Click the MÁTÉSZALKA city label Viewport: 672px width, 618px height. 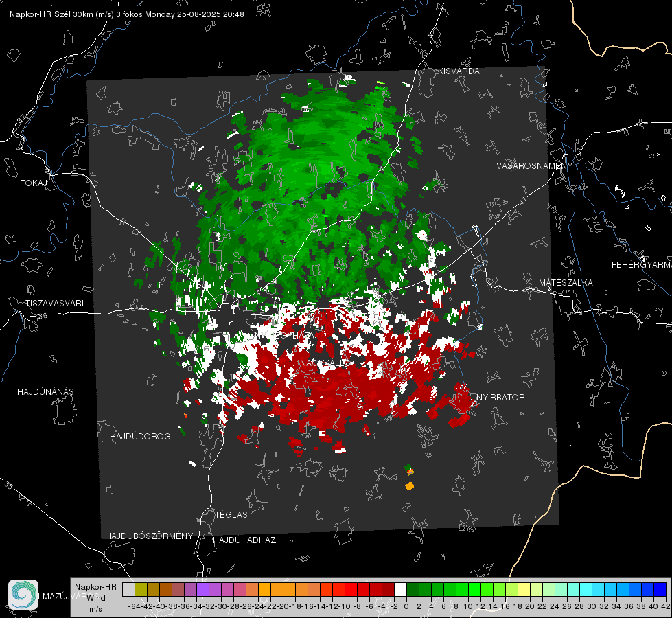(x=566, y=283)
